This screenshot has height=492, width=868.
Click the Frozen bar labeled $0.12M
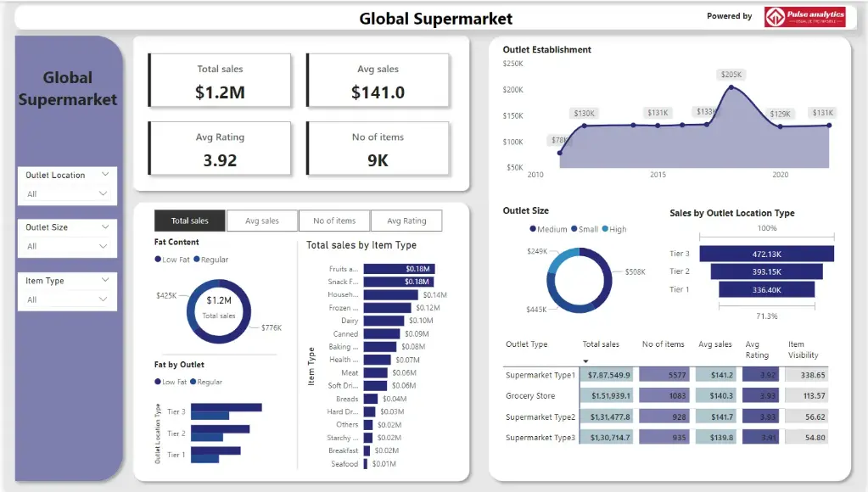388,308
